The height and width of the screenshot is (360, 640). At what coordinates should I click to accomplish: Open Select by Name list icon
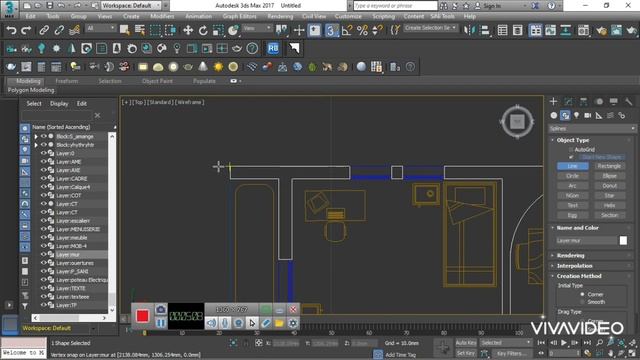click(x=140, y=30)
